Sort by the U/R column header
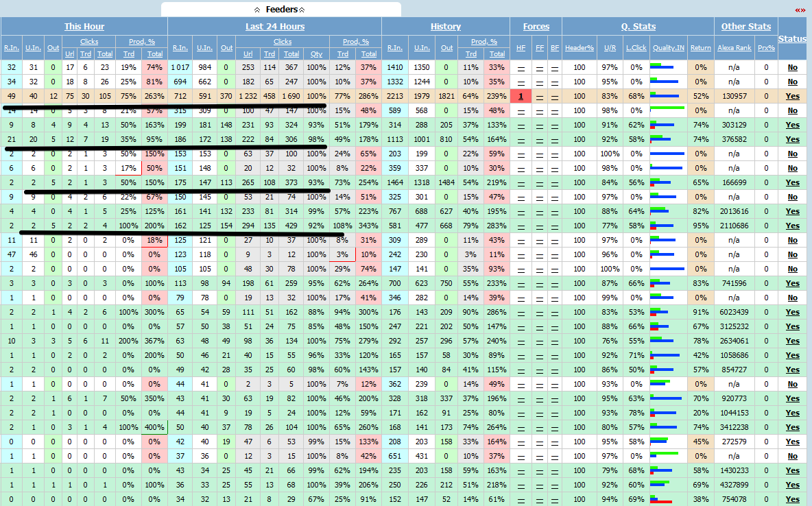The width and height of the screenshot is (812, 506). tap(610, 47)
